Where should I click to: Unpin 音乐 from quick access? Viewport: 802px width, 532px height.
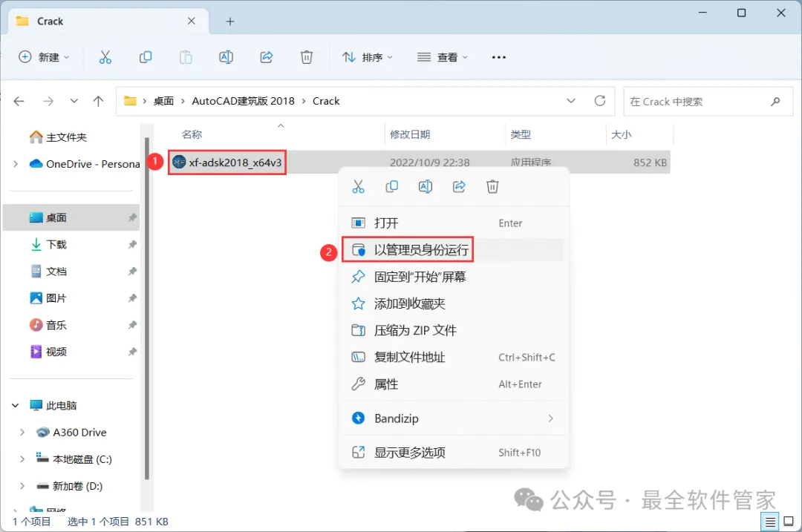[x=132, y=325]
